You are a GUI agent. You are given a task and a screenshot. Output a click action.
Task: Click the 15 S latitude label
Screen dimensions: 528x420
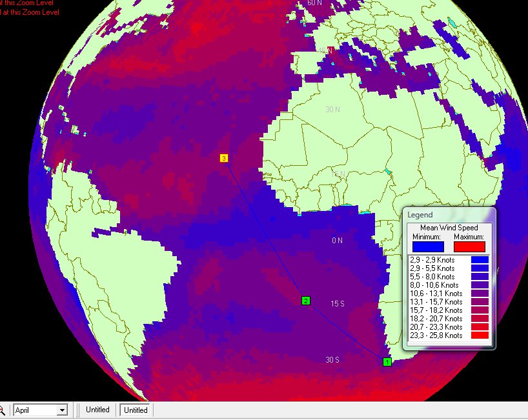click(338, 304)
